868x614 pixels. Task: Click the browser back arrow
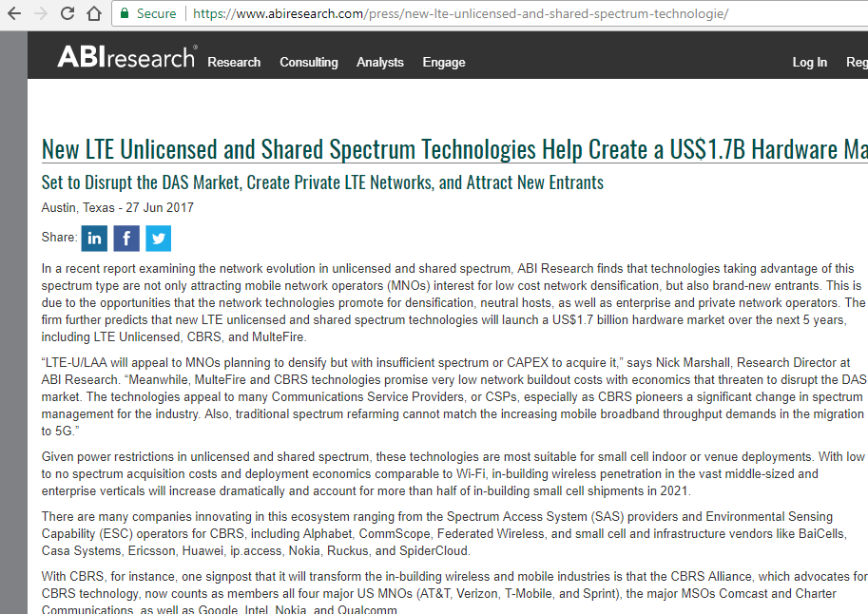pos(14,13)
